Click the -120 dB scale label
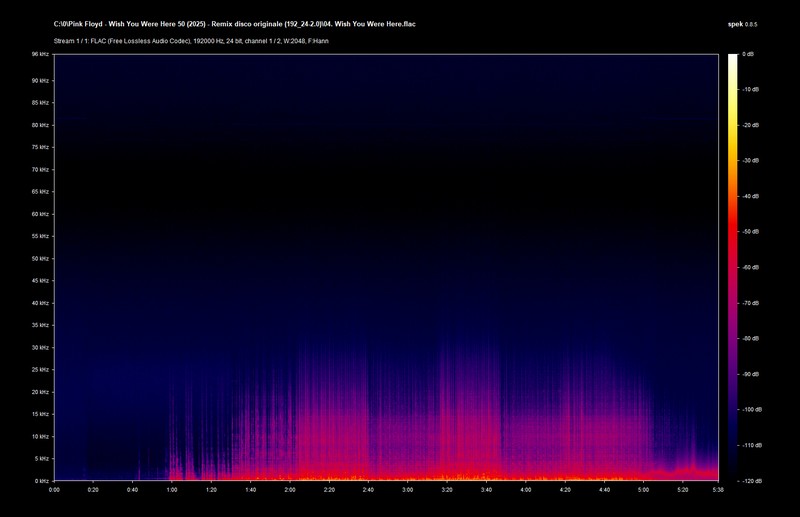Viewport: 800px width, 517px height. click(751, 481)
